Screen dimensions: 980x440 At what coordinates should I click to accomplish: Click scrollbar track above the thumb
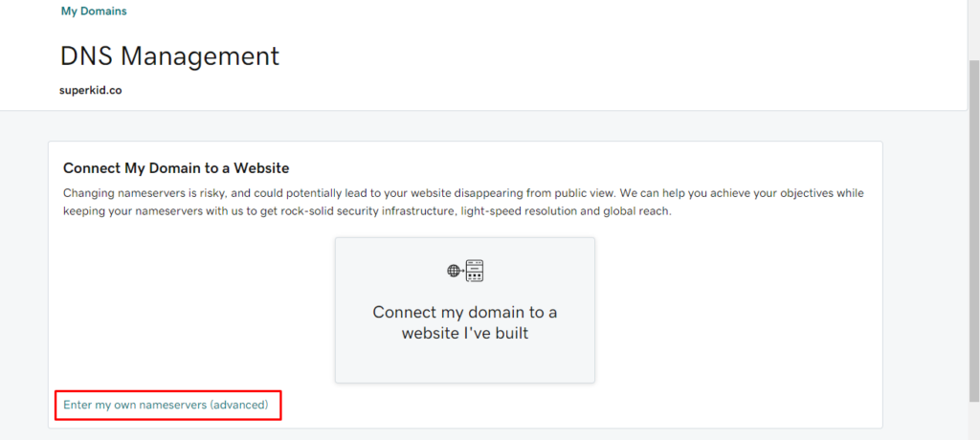pos(973,30)
